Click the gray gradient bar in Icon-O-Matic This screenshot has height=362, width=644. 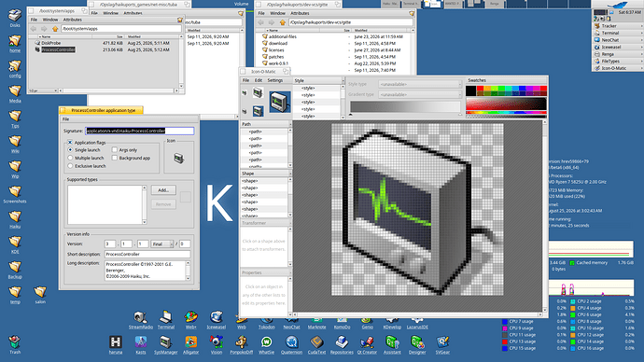405,107
